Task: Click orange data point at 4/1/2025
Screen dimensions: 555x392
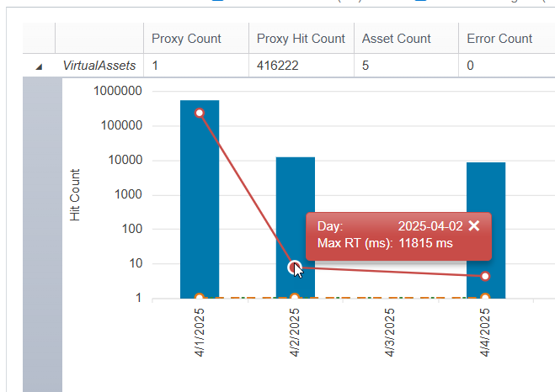Action: click(200, 297)
